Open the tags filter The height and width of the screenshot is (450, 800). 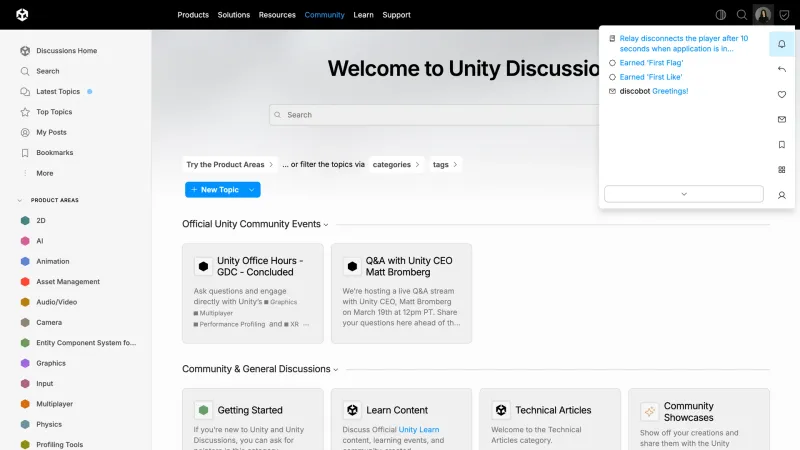(x=445, y=164)
